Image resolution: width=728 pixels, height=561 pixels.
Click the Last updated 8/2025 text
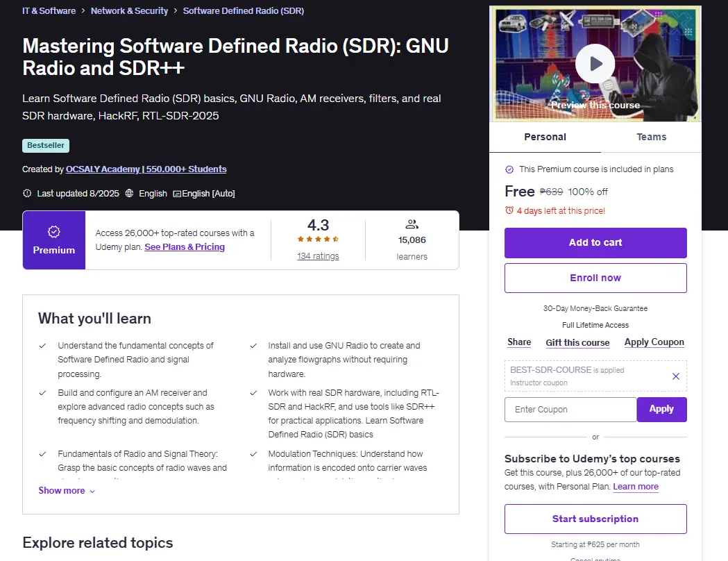click(x=78, y=193)
